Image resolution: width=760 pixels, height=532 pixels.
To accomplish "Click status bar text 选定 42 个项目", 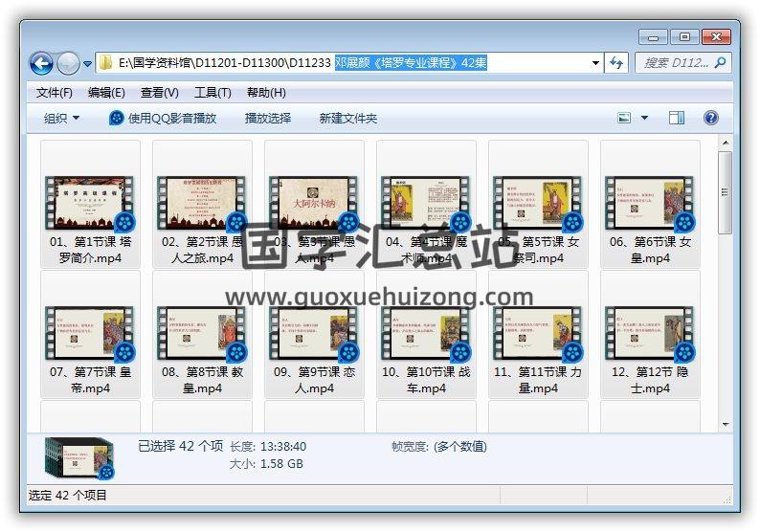I will 67,496.
